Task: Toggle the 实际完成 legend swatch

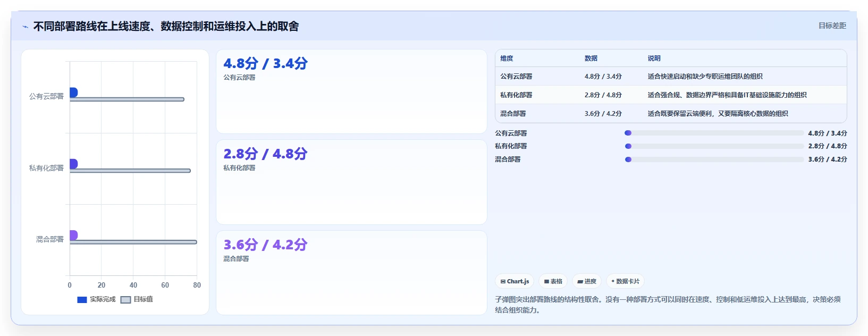Action: 82,300
